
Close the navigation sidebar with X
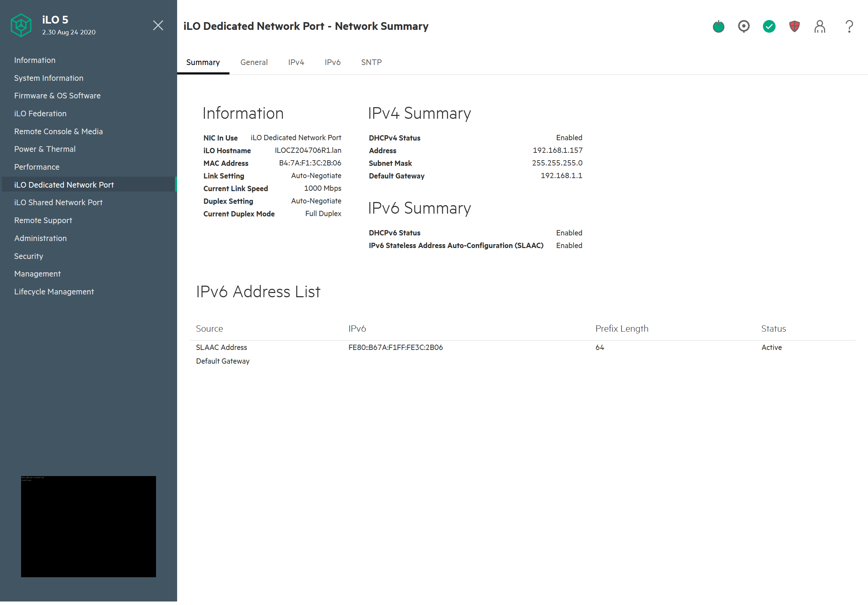(x=158, y=25)
